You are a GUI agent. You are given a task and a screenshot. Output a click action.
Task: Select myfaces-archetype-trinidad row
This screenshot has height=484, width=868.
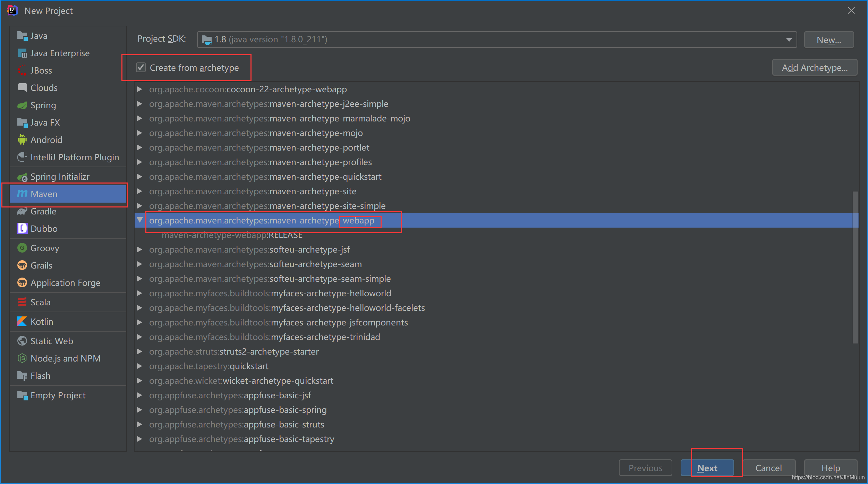click(x=497, y=337)
